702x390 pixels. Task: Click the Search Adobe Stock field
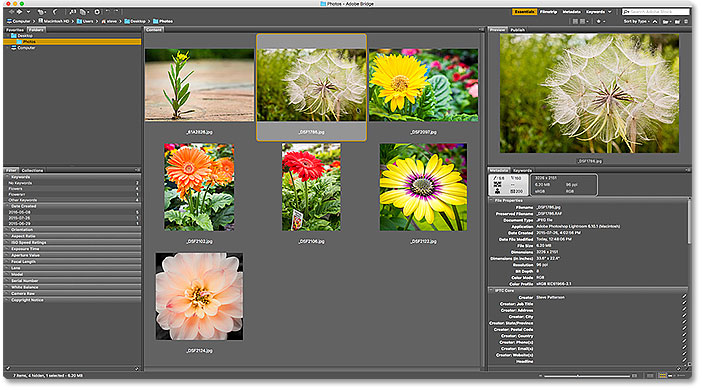click(656, 12)
